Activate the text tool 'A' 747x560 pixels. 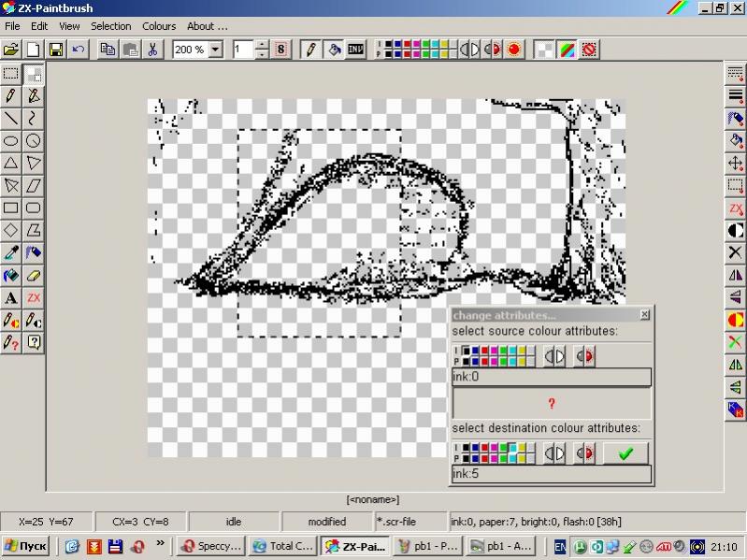[x=11, y=298]
